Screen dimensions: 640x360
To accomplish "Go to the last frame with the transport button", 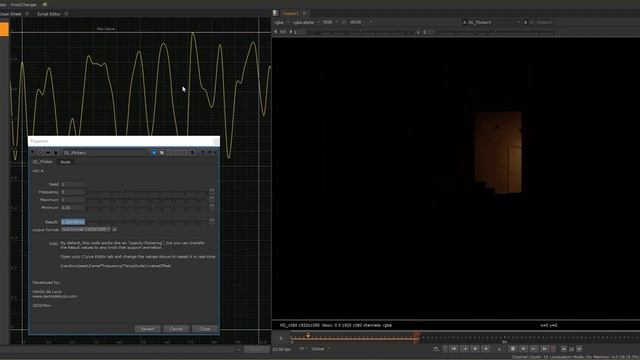I will [544, 349].
